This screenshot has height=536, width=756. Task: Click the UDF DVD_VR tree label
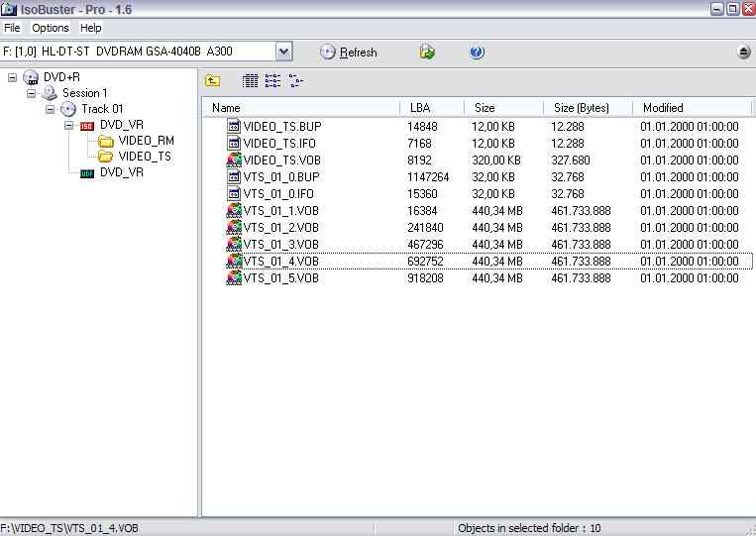122,172
